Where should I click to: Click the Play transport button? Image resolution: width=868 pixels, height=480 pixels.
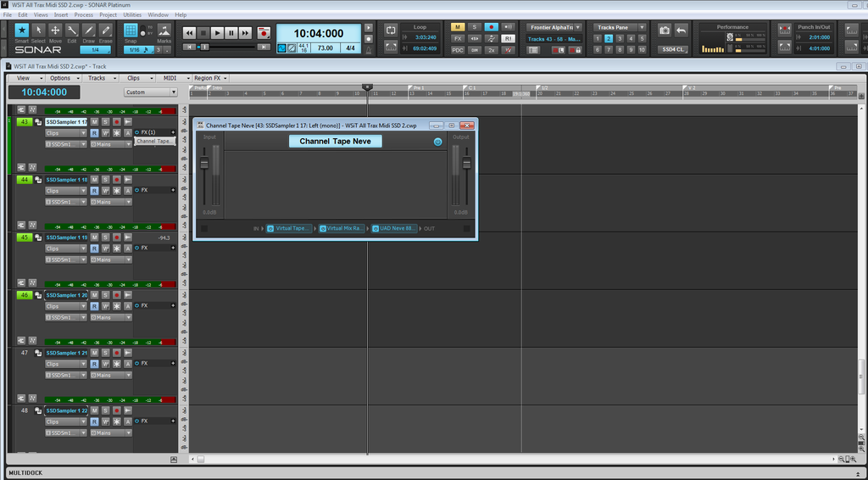(217, 33)
